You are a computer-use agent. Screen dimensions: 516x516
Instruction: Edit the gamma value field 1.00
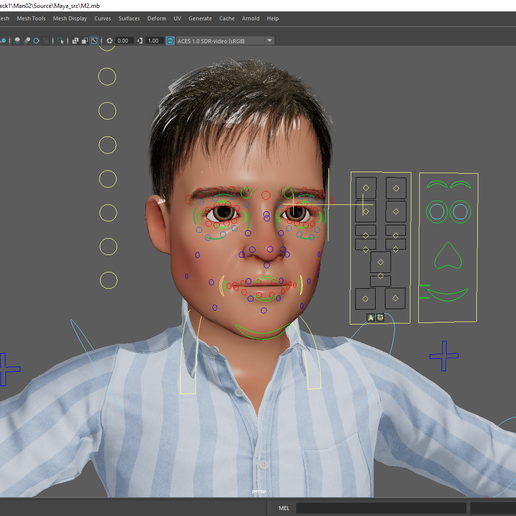pyautogui.click(x=154, y=41)
